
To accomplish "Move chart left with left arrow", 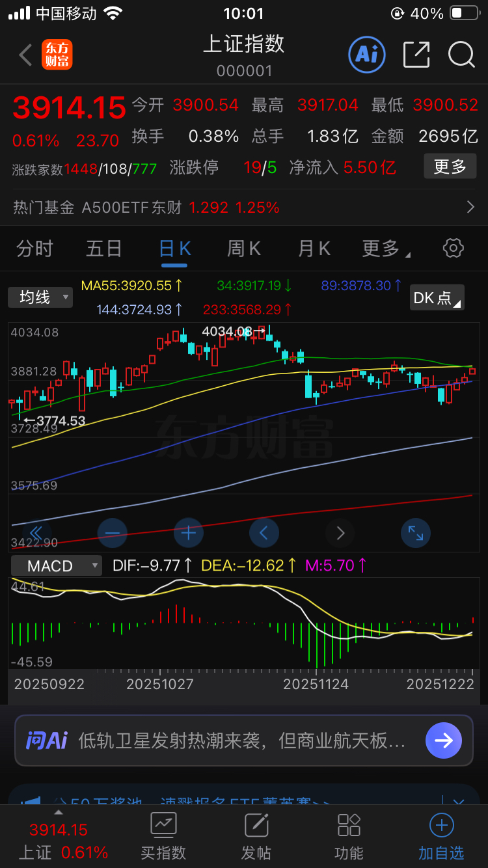I will pos(264,533).
